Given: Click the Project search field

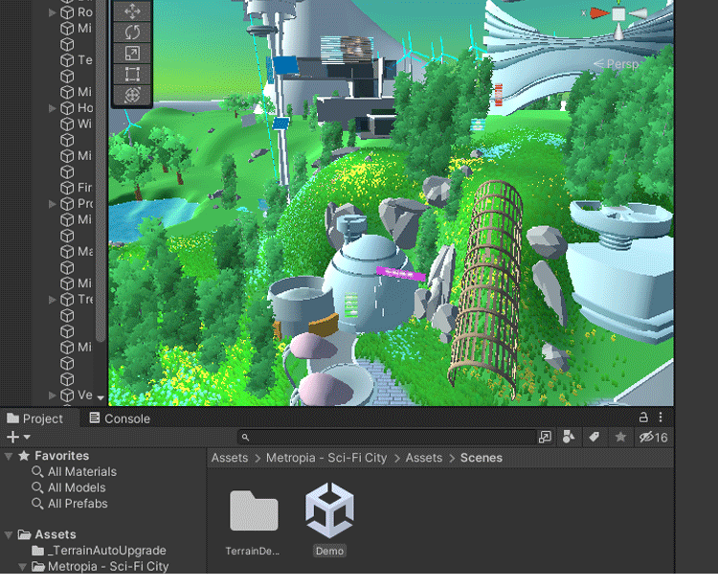Looking at the screenshot, I should pyautogui.click(x=387, y=438).
